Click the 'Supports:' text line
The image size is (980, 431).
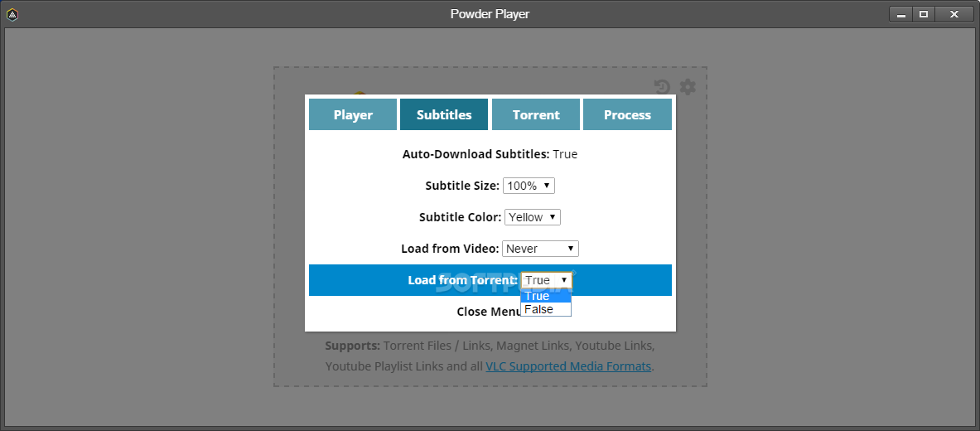[x=490, y=346]
